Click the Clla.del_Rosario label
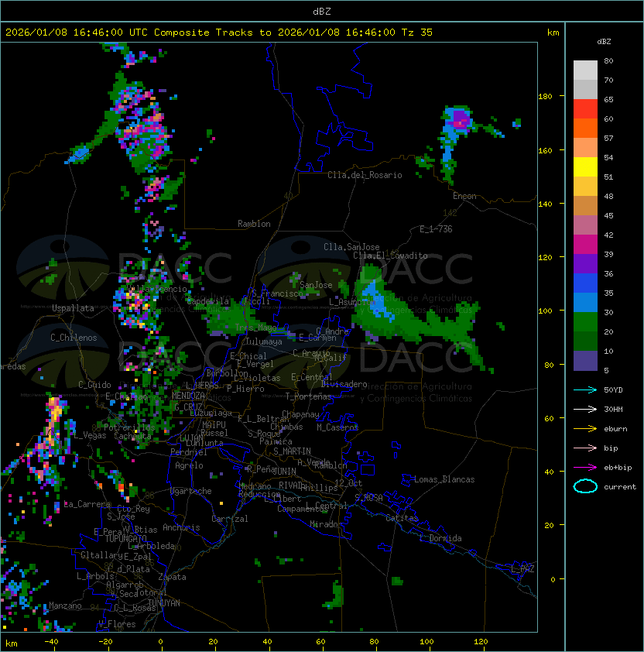Viewport: 644px width, 652px height. tap(365, 175)
